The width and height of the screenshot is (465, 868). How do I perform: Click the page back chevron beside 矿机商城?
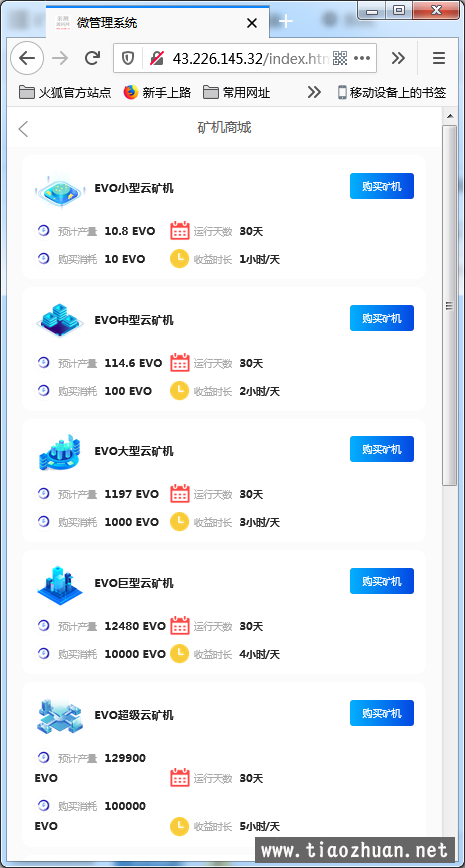click(23, 129)
